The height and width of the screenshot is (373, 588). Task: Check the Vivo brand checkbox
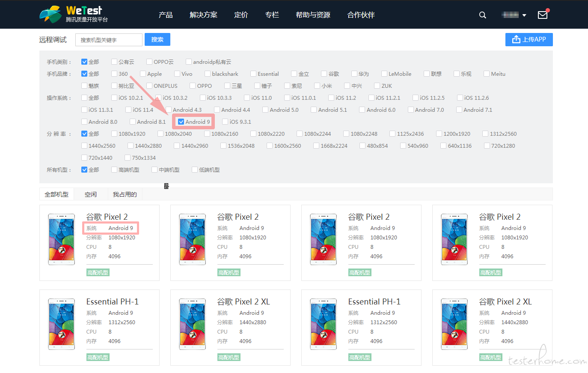point(177,74)
